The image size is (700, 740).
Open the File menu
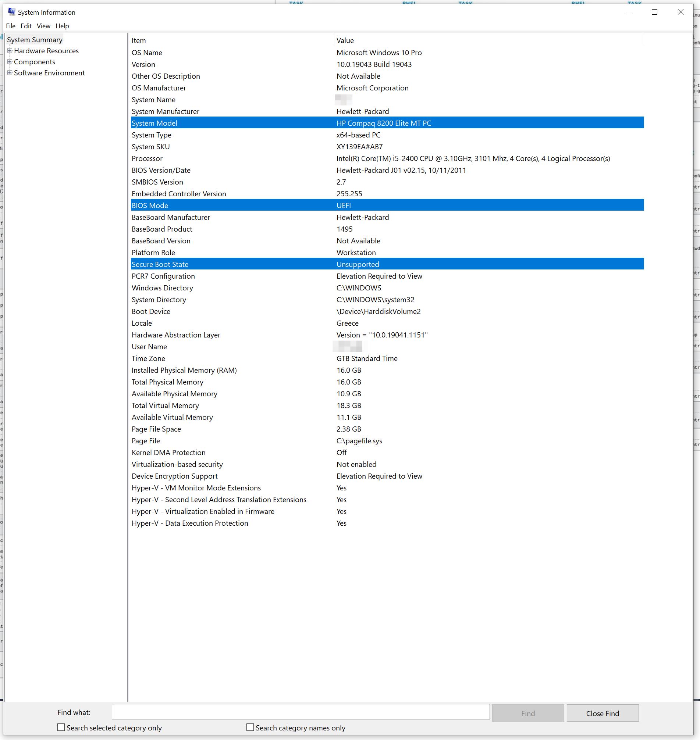point(10,26)
